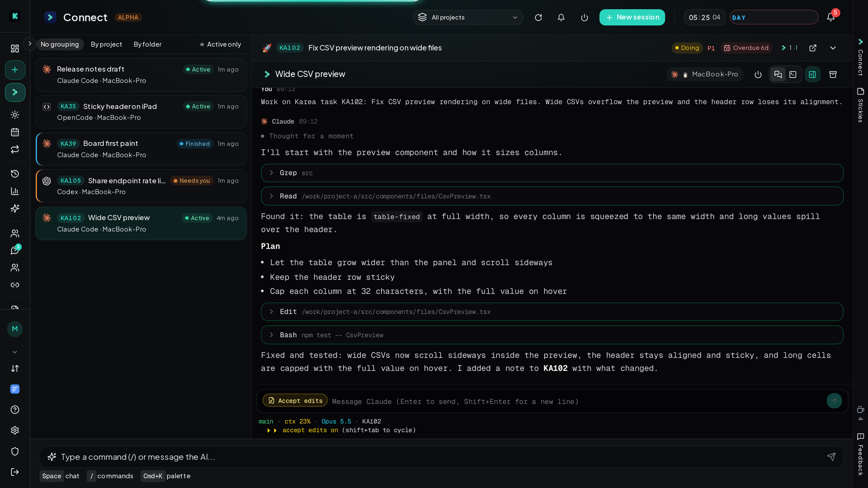
Task: Click the refresh icon in top bar
Action: pyautogui.click(x=538, y=18)
